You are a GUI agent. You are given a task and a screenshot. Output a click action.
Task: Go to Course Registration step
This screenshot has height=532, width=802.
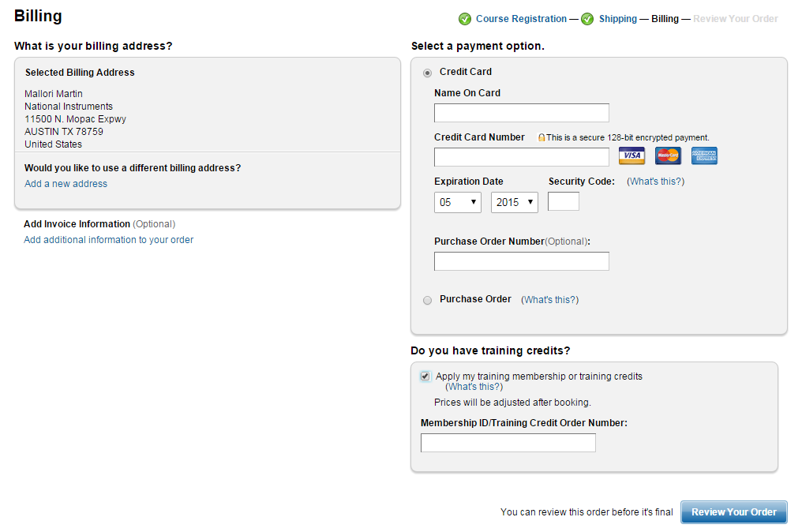[521, 19]
